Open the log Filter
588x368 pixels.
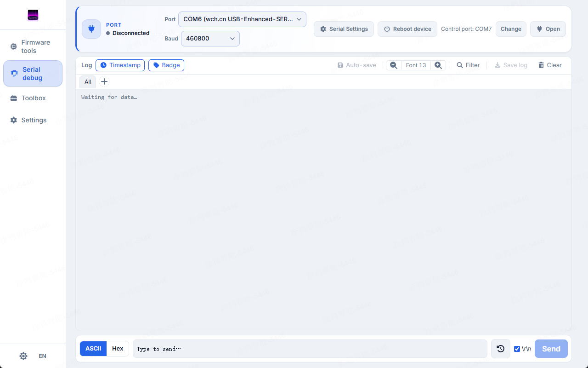468,65
